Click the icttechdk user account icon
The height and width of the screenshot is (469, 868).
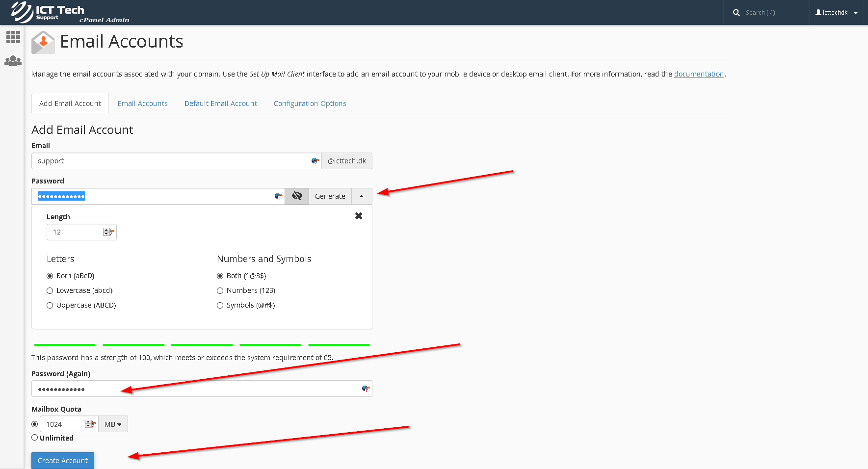(818, 12)
